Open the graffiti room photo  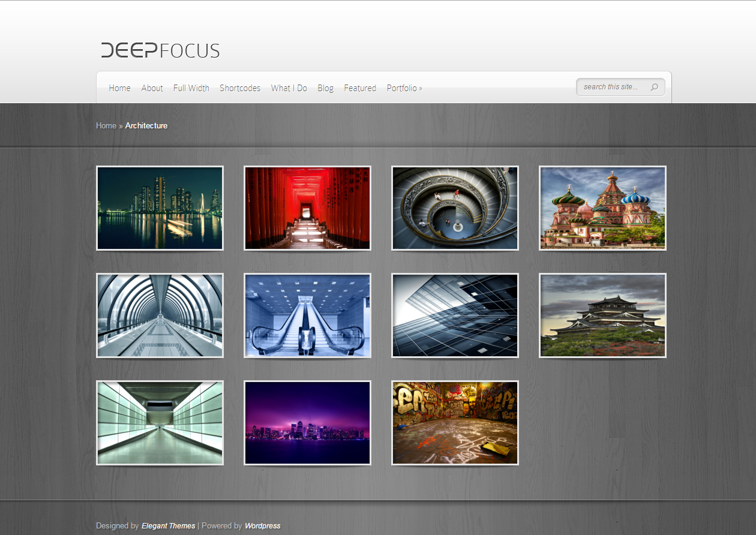(455, 423)
